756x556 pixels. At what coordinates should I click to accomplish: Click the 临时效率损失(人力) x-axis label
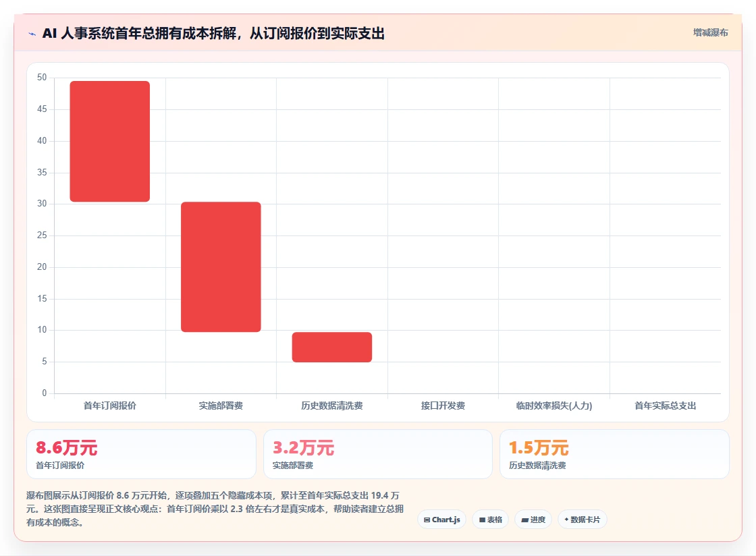pyautogui.click(x=554, y=406)
